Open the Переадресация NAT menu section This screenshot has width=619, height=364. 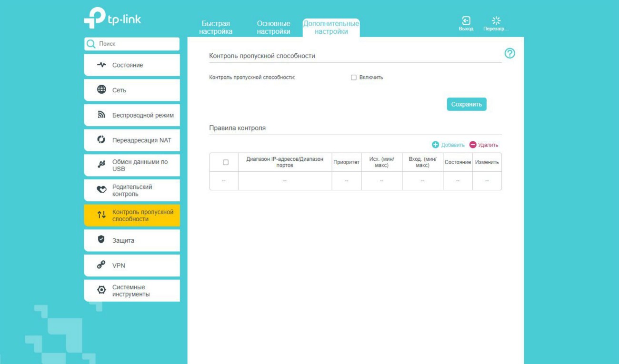(x=141, y=140)
